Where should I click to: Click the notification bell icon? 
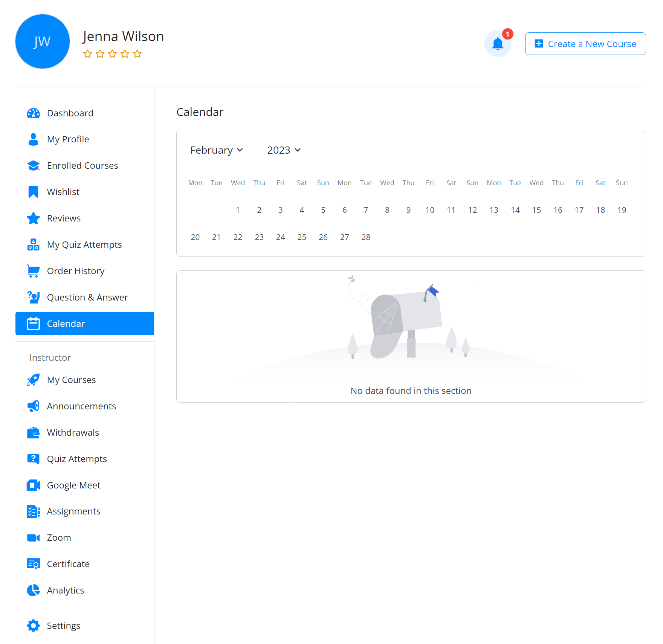tap(498, 44)
